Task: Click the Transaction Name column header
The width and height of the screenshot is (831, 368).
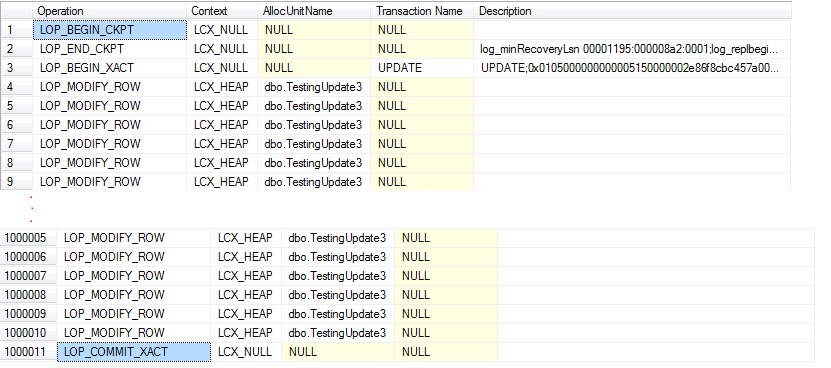Action: coord(422,11)
